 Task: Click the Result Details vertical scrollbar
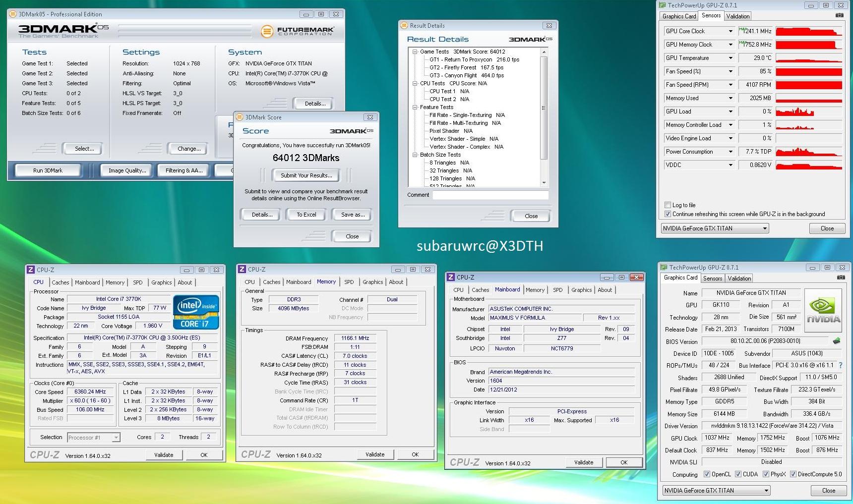(x=544, y=117)
